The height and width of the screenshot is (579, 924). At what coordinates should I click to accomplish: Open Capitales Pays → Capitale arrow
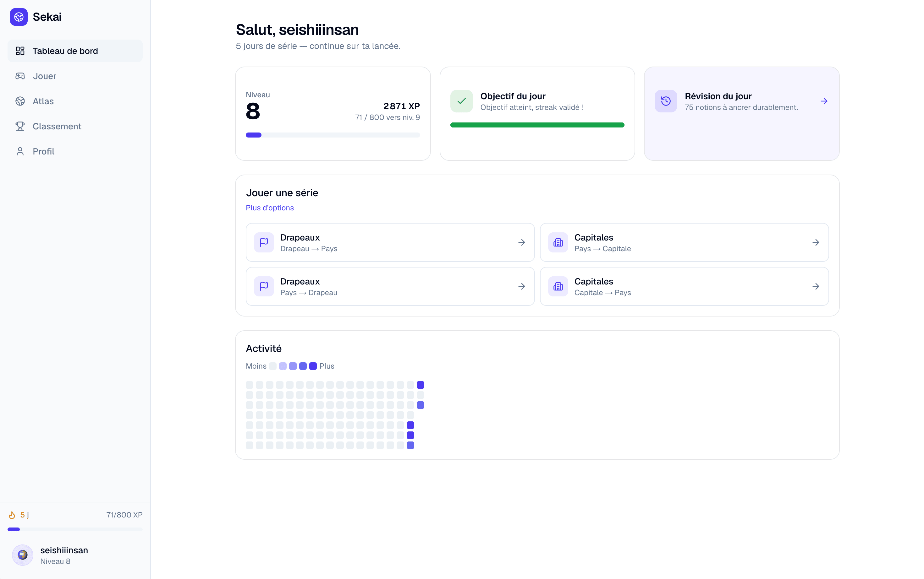(816, 242)
